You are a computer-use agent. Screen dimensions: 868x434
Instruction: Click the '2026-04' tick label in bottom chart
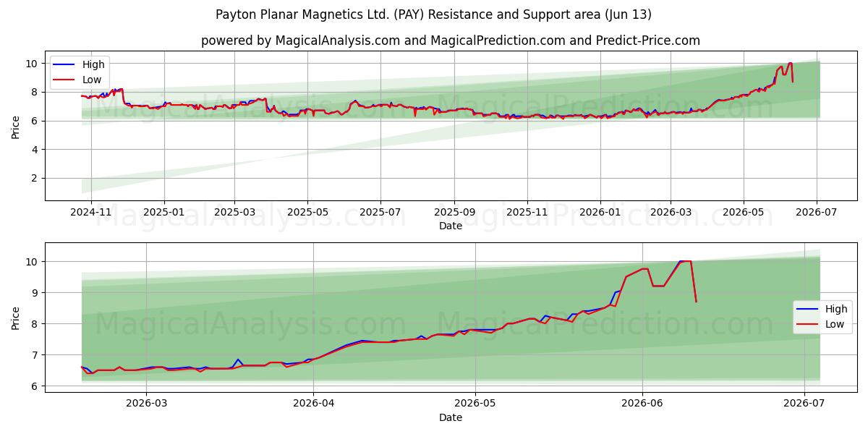(x=313, y=404)
